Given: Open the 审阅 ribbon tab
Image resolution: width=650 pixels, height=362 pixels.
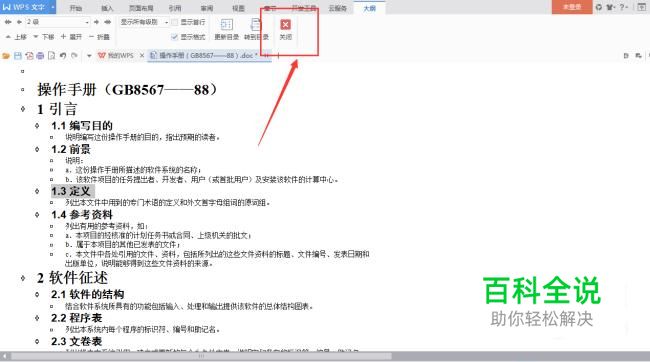Looking at the screenshot, I should tap(207, 8).
